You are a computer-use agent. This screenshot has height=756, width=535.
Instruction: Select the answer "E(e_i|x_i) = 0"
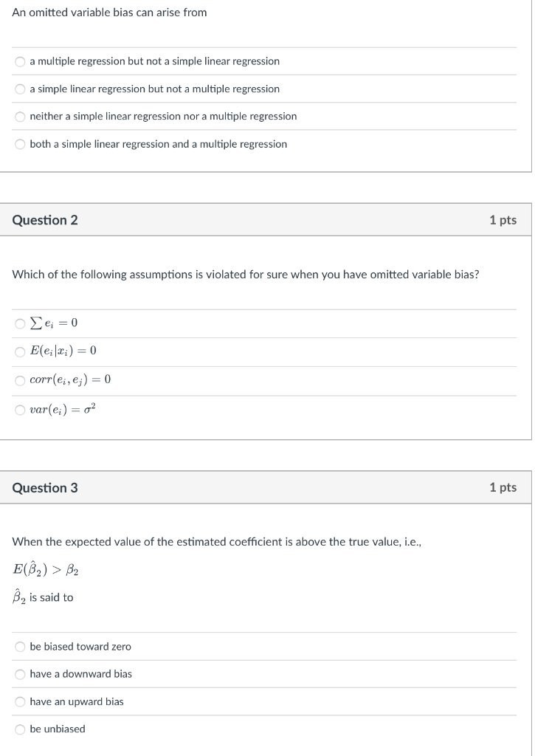point(20,351)
